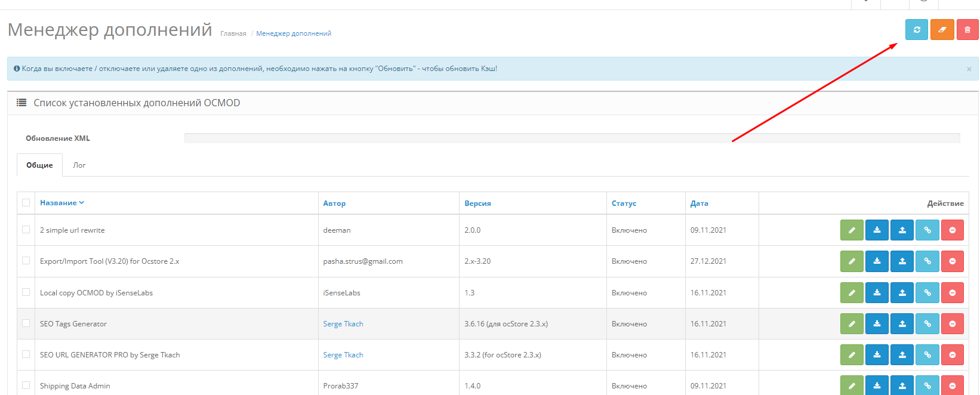Dismiss the blue info alert banner
Image resolution: width=980 pixels, height=395 pixels.
969,69
